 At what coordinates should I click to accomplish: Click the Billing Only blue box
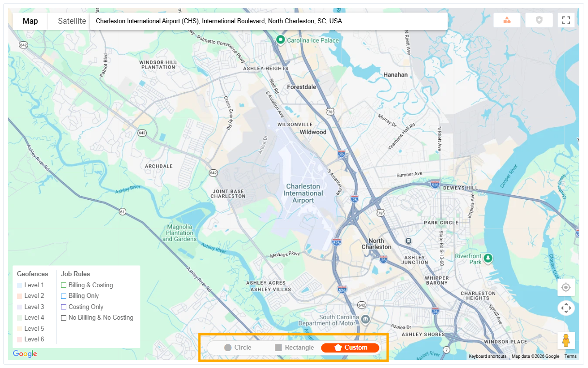(63, 296)
